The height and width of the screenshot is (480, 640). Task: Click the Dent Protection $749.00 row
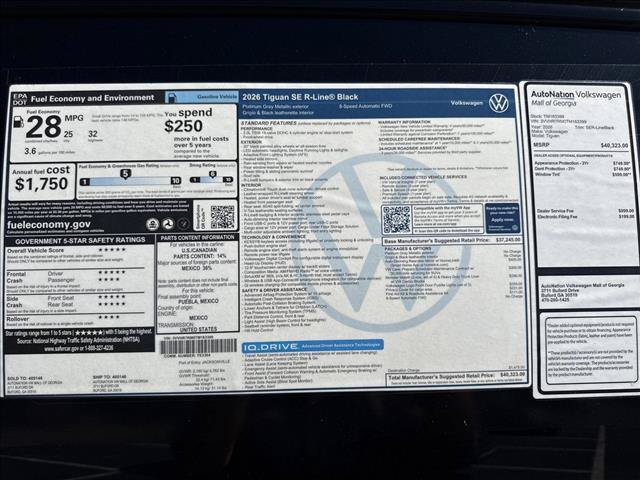coord(582,169)
